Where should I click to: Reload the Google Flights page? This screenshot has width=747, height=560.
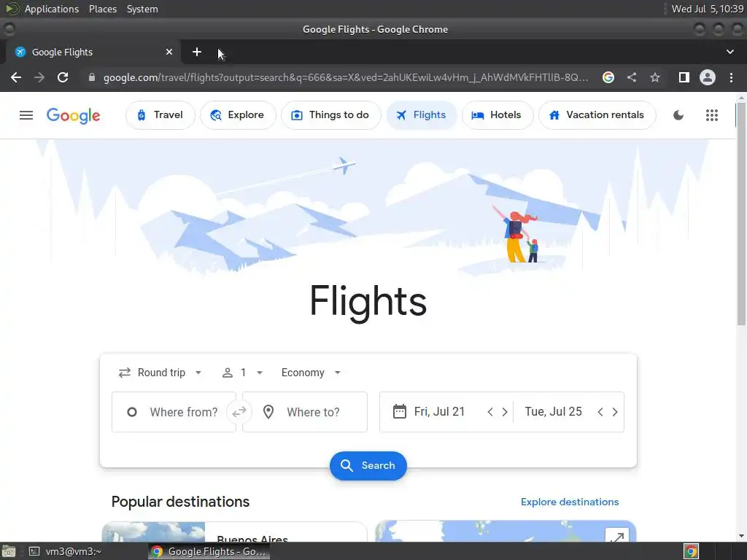coord(63,77)
